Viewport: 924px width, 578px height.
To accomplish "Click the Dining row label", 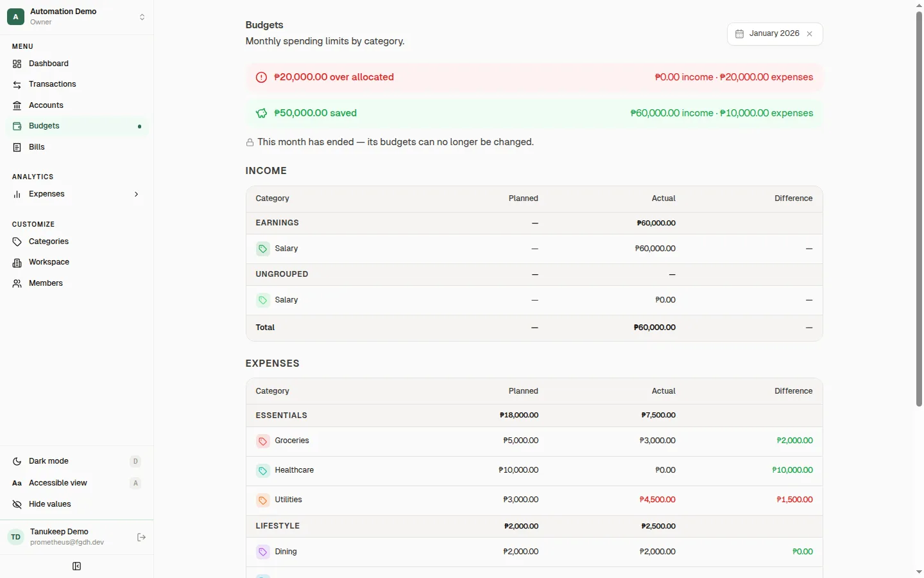I will [x=286, y=552].
